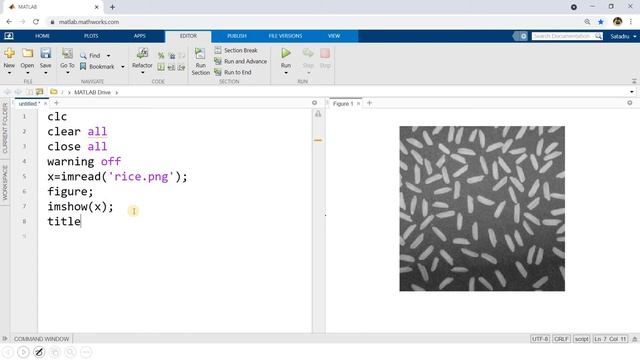Image resolution: width=640 pixels, height=360 pixels.
Task: Run the script with green Run arrow
Action: coord(286,53)
